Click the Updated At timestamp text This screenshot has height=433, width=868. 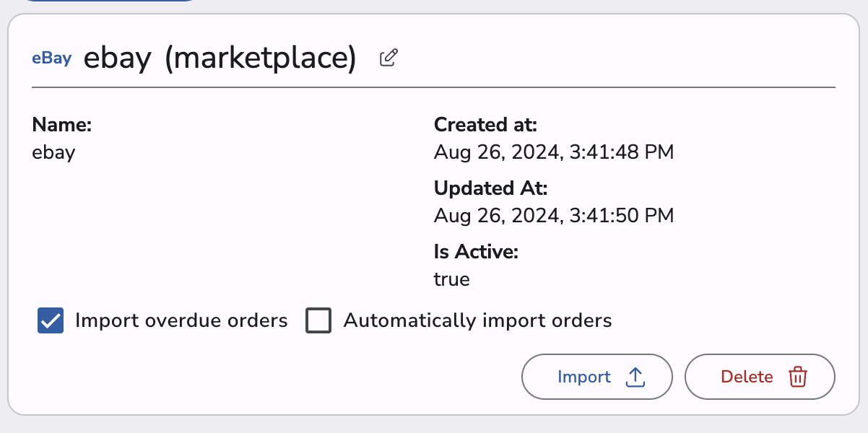click(x=554, y=216)
